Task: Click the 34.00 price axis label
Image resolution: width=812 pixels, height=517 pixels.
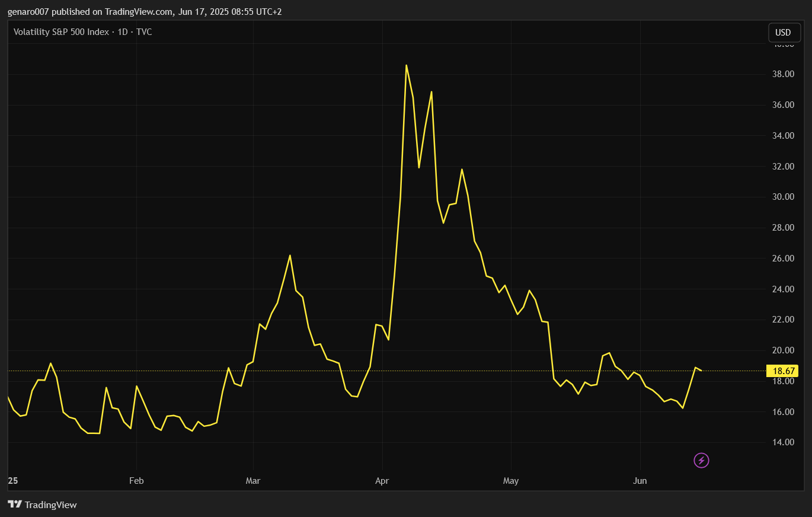Action: (784, 136)
